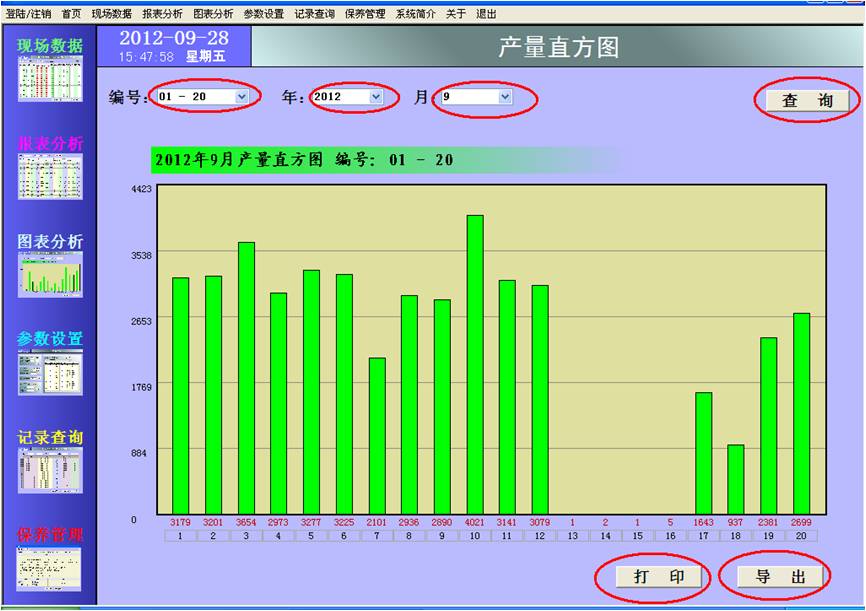Image resolution: width=866 pixels, height=611 pixels.
Task: Open the 保养管理 sidebar thumbnail icon
Action: (x=49, y=568)
